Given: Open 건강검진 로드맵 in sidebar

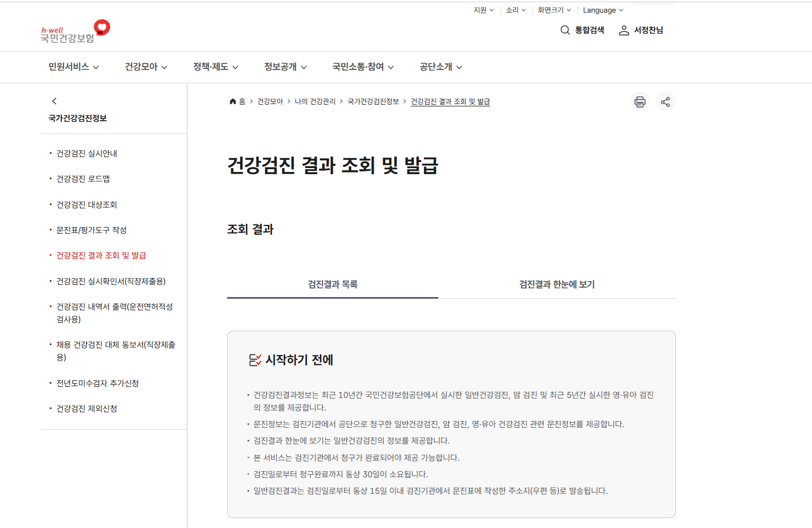Looking at the screenshot, I should (x=83, y=179).
